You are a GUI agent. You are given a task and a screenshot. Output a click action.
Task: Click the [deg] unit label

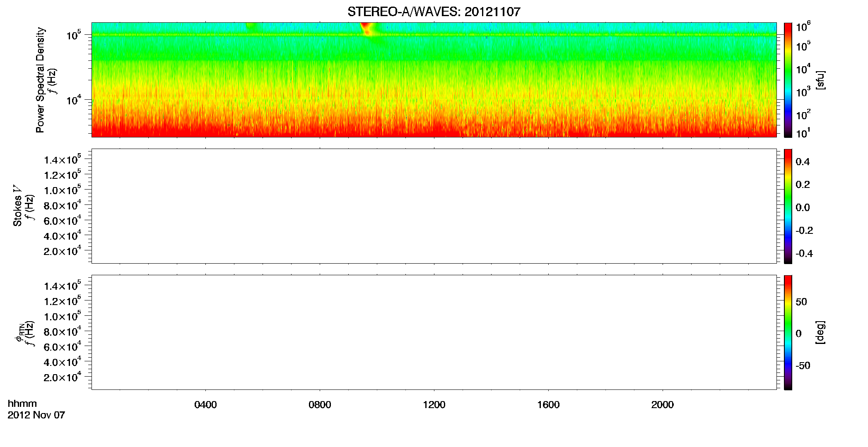point(820,332)
